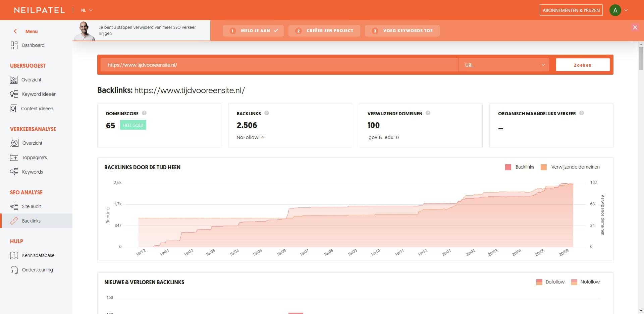Click the Zoeken button

click(583, 65)
